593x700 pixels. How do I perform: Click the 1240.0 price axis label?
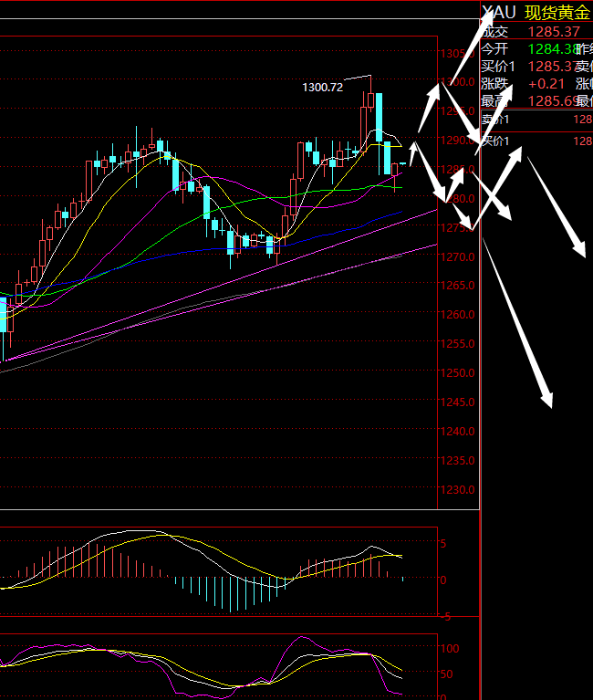pos(457,432)
